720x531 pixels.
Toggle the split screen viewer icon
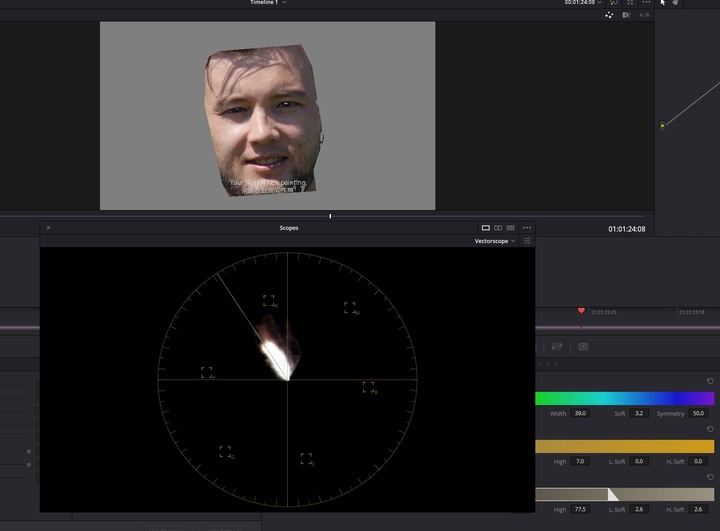click(x=626, y=15)
